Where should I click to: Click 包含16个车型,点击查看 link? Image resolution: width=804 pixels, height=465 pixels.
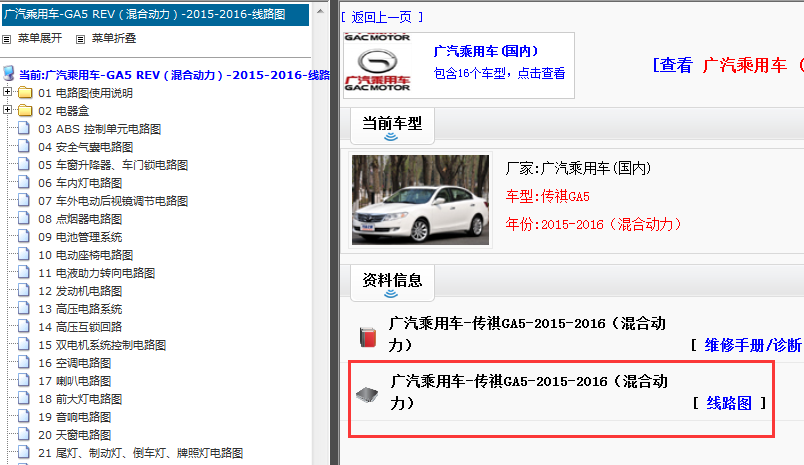click(x=499, y=73)
